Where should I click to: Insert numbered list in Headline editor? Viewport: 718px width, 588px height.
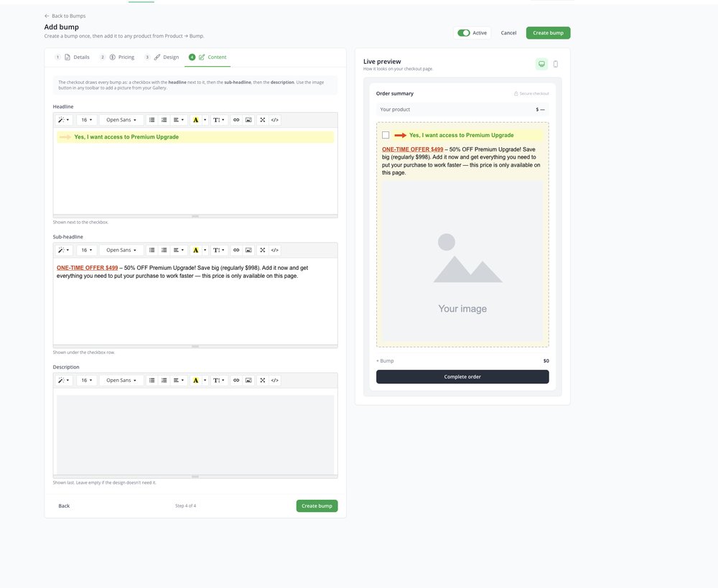coord(164,120)
